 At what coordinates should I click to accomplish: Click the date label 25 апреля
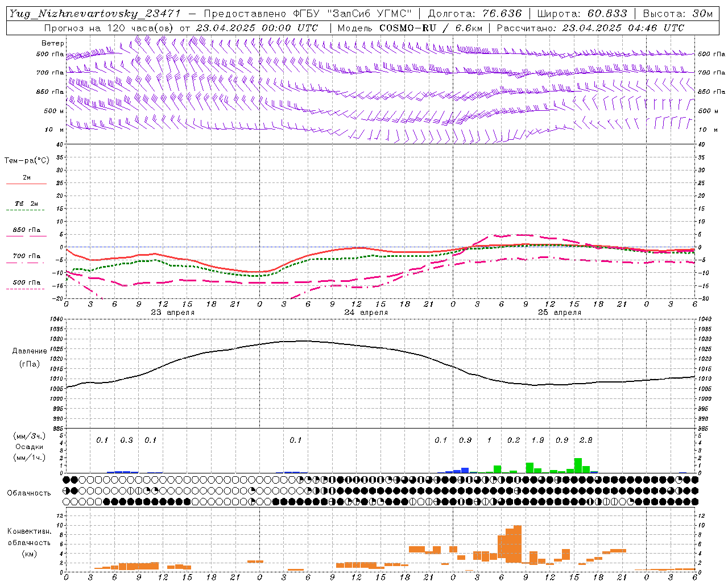click(560, 313)
